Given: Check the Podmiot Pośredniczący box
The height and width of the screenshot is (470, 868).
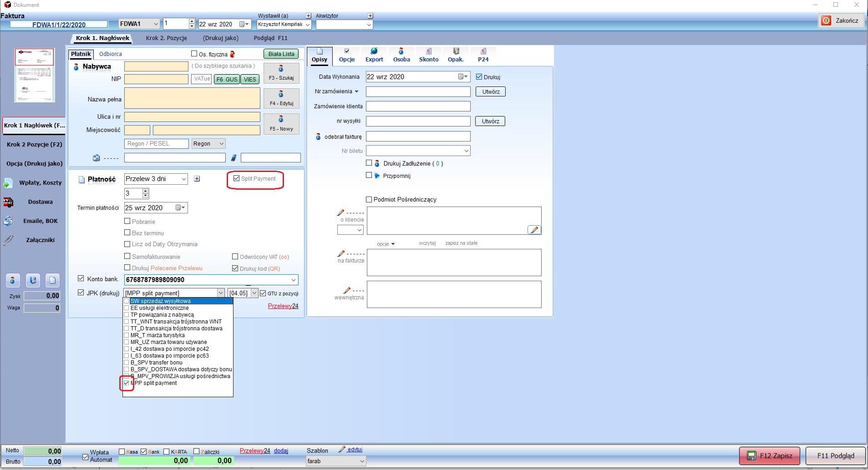Looking at the screenshot, I should point(369,199).
